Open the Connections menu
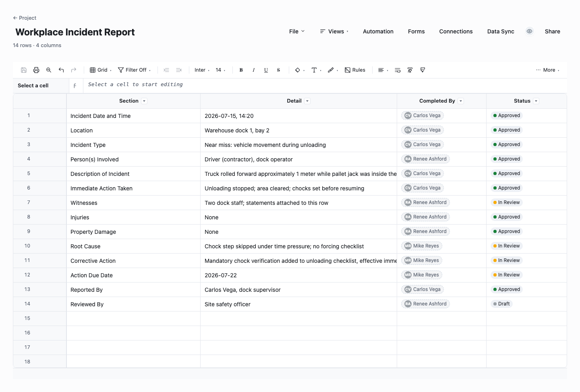Viewport: 580px width, 392px height. (456, 31)
